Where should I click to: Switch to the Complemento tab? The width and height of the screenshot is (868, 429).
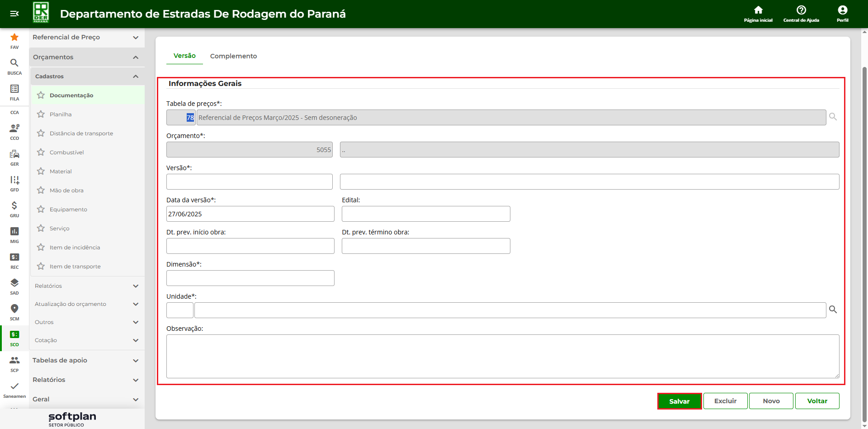[x=233, y=56]
